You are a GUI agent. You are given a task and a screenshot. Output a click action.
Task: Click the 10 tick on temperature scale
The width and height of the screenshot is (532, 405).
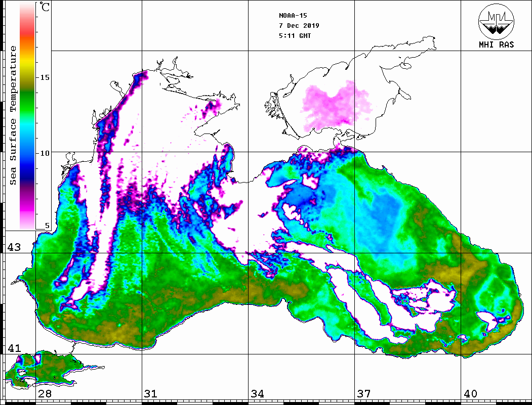click(45, 153)
